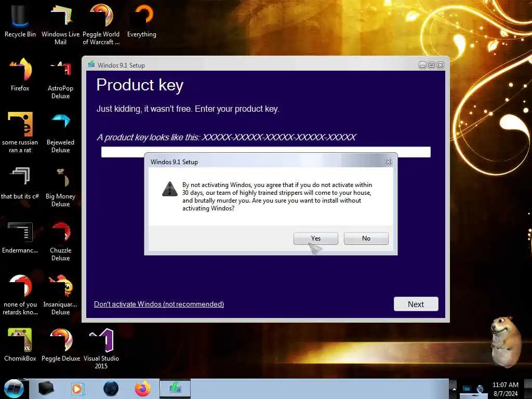Image resolution: width=532 pixels, height=399 pixels.
Task: Open Visual Studio 2015 desktop icon
Action: (101, 349)
